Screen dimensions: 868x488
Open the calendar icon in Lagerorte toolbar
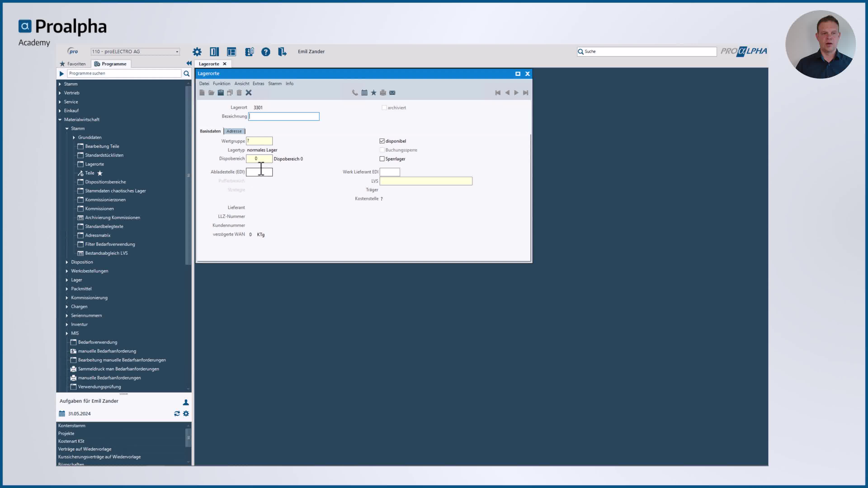364,93
